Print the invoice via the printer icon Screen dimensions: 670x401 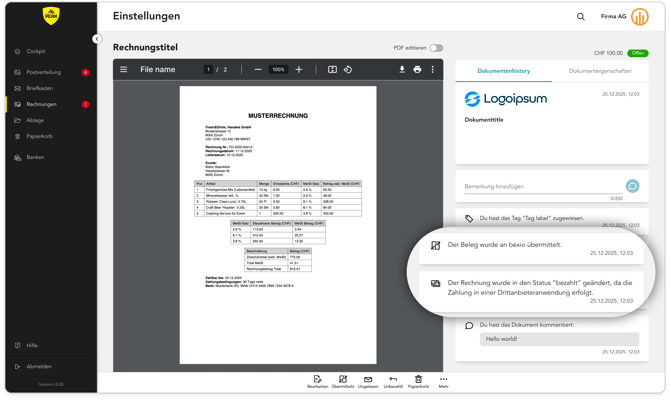point(417,70)
